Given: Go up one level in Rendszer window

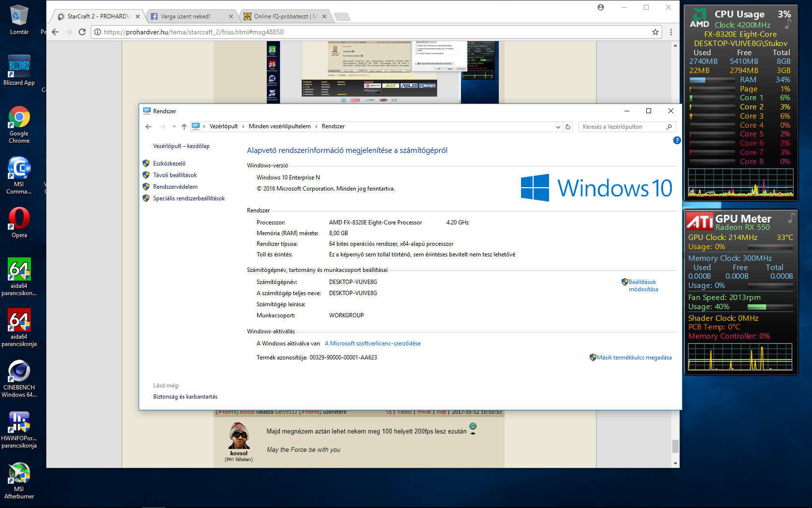Looking at the screenshot, I should pyautogui.click(x=184, y=127).
